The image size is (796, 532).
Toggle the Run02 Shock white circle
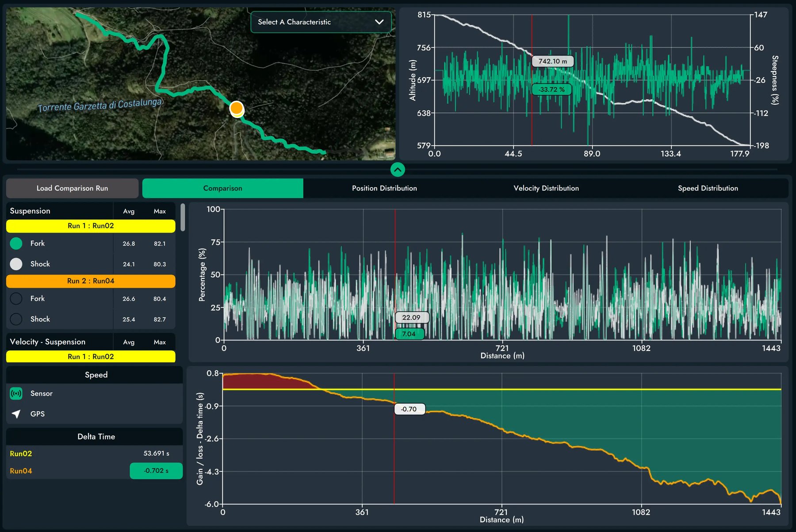pyautogui.click(x=16, y=264)
